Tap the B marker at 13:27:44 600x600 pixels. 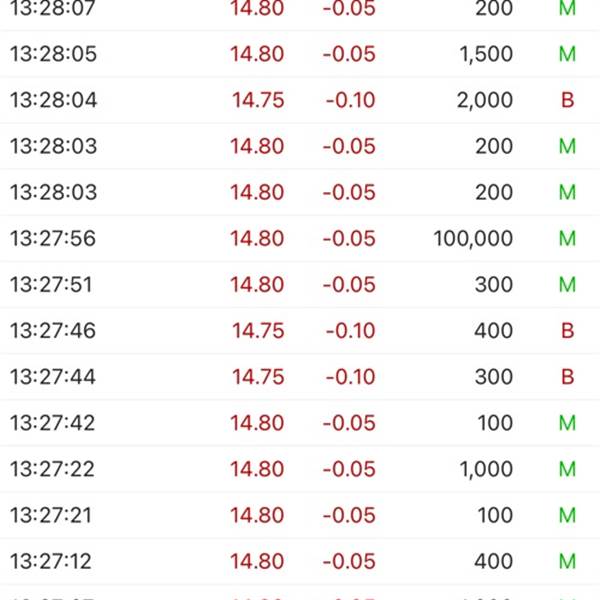[x=567, y=377]
